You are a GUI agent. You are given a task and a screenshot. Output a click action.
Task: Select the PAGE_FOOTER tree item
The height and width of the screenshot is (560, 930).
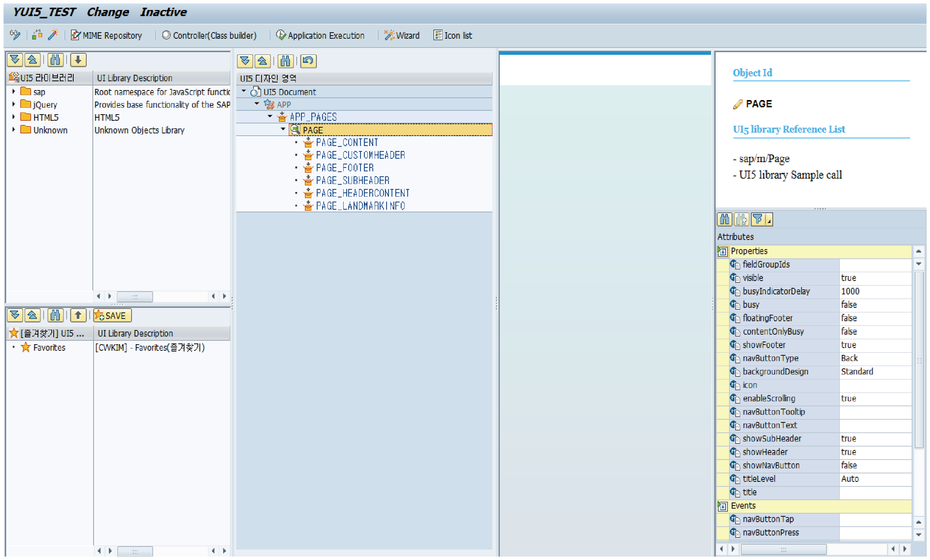[x=344, y=168]
